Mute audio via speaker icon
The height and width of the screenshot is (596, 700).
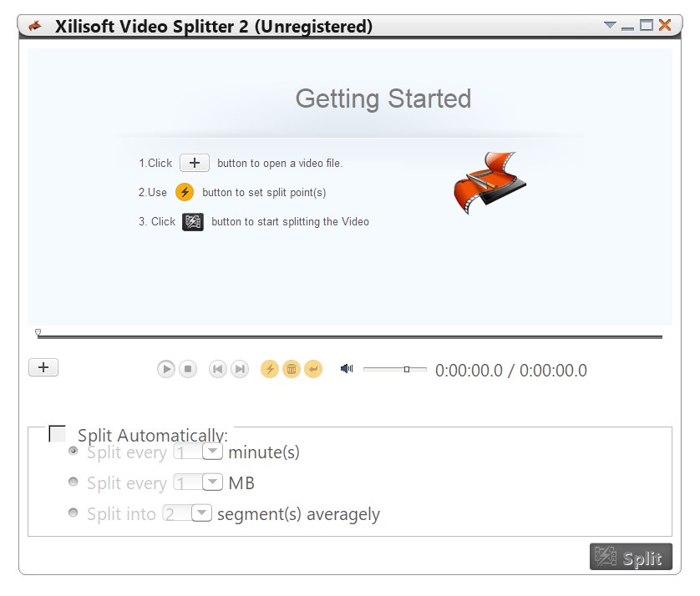(x=347, y=369)
